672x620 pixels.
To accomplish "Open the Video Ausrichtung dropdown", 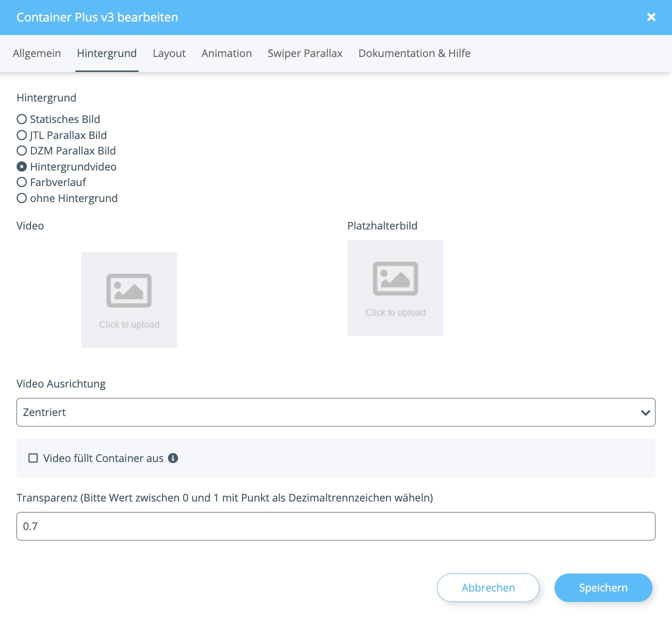I will (336, 412).
